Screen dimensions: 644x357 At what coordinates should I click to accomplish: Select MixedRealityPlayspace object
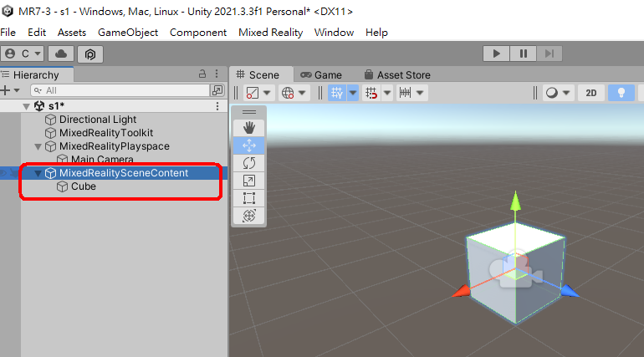(x=115, y=146)
